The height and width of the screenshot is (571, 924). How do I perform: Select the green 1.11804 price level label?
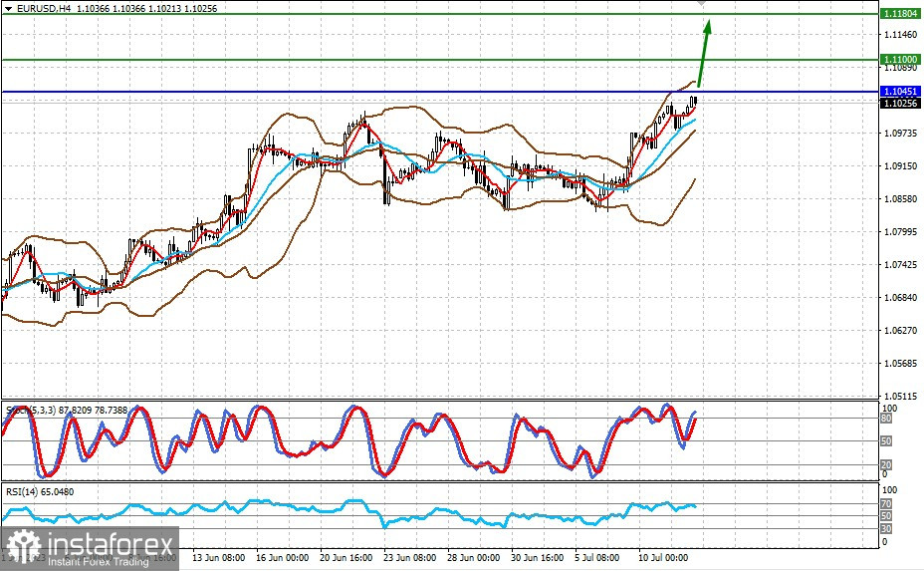pos(900,14)
